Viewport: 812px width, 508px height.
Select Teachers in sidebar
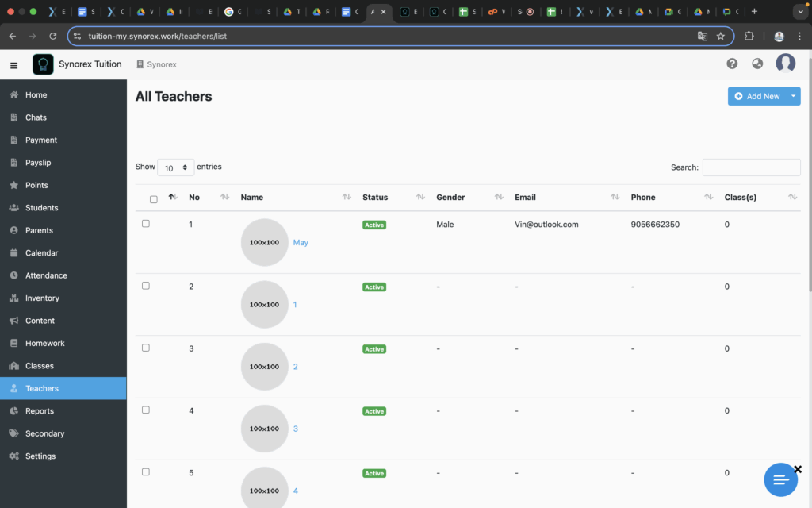coord(63,388)
